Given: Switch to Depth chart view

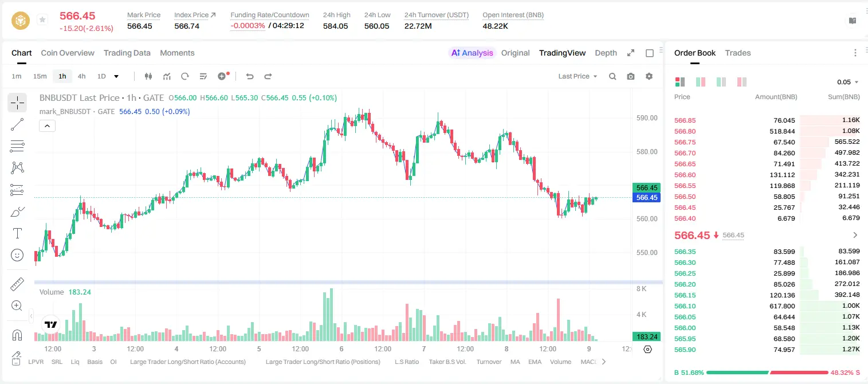Looking at the screenshot, I should point(606,53).
